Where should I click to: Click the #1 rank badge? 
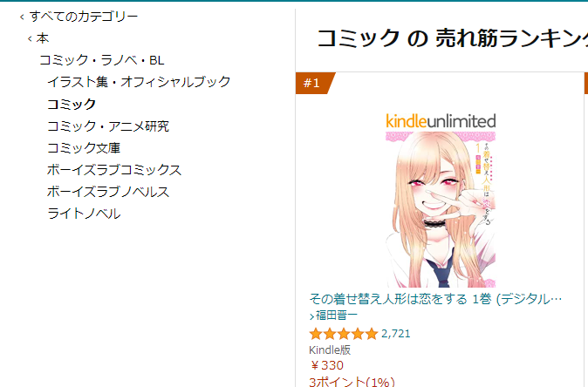click(x=315, y=83)
